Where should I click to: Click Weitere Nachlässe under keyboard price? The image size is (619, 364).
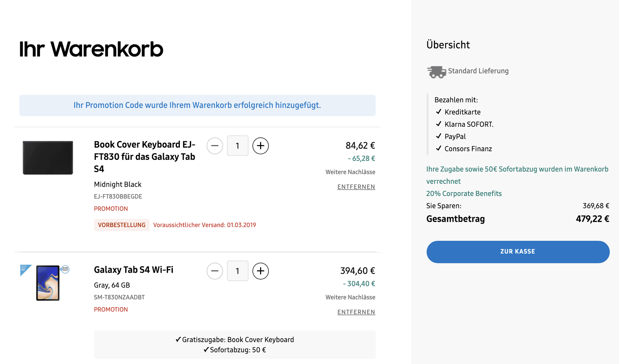[350, 172]
